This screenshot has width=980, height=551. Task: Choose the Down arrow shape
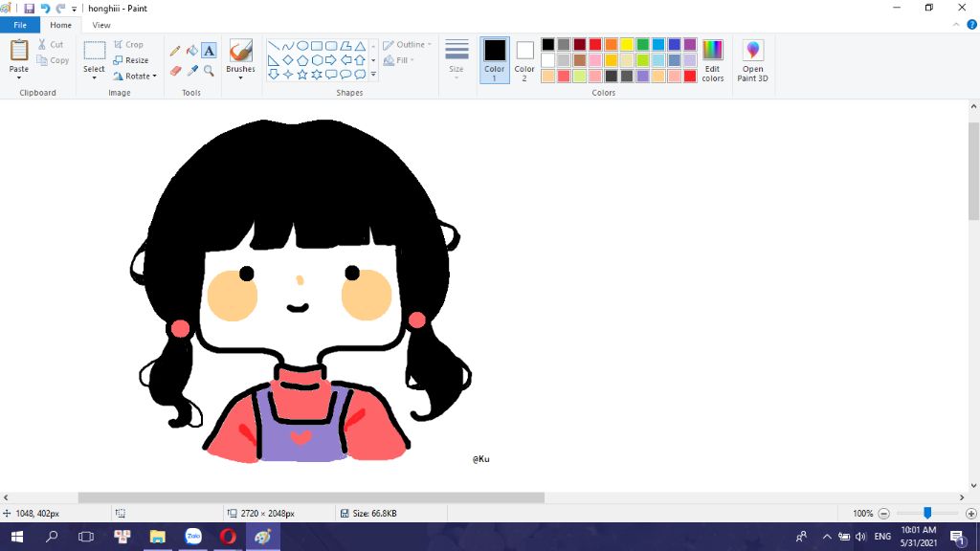[273, 75]
